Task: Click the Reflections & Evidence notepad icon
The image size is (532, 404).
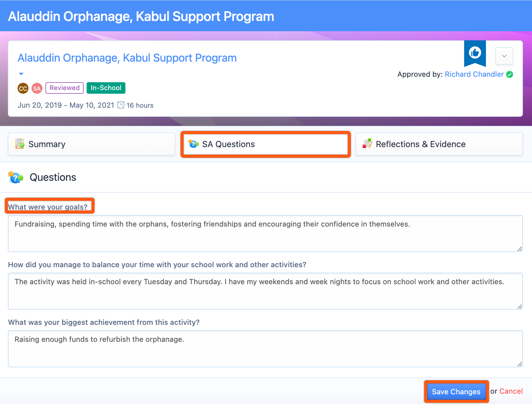Action: 367,143
